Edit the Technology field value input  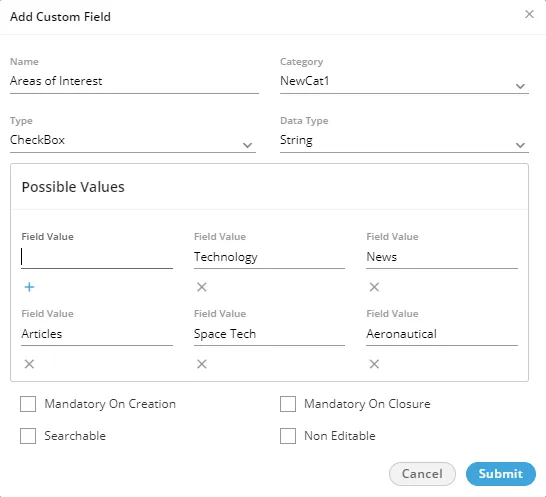pos(269,258)
